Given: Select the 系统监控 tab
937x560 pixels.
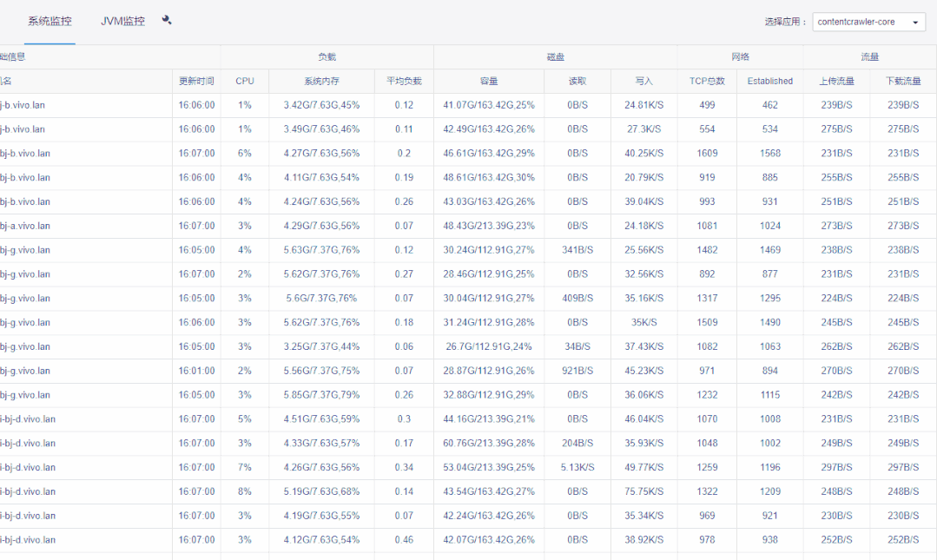Looking at the screenshot, I should pyautogui.click(x=49, y=21).
